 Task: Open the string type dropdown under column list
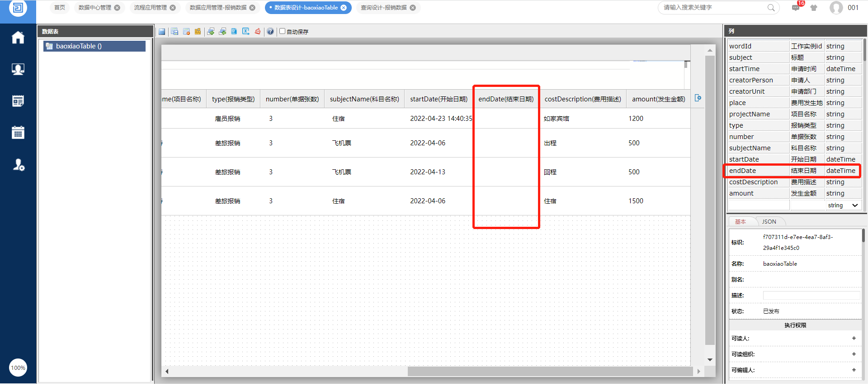pyautogui.click(x=843, y=206)
